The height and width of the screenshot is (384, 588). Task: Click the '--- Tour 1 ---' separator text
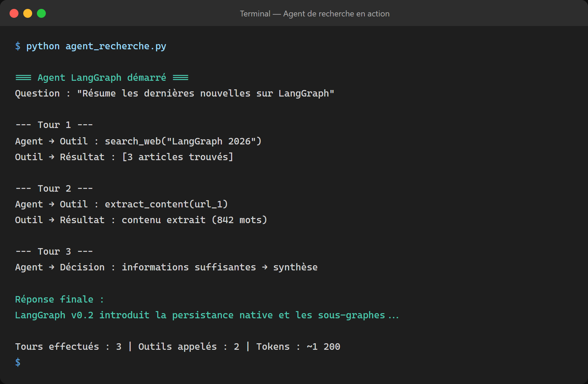click(54, 125)
